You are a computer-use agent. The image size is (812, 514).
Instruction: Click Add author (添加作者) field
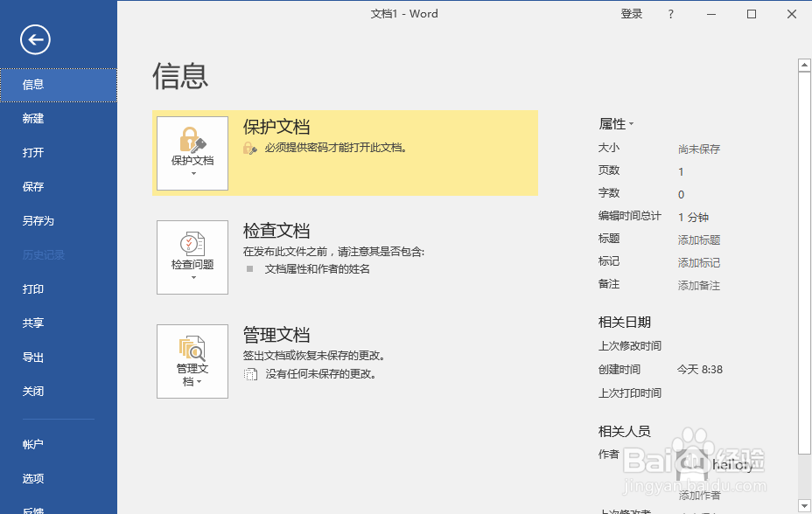[700, 496]
